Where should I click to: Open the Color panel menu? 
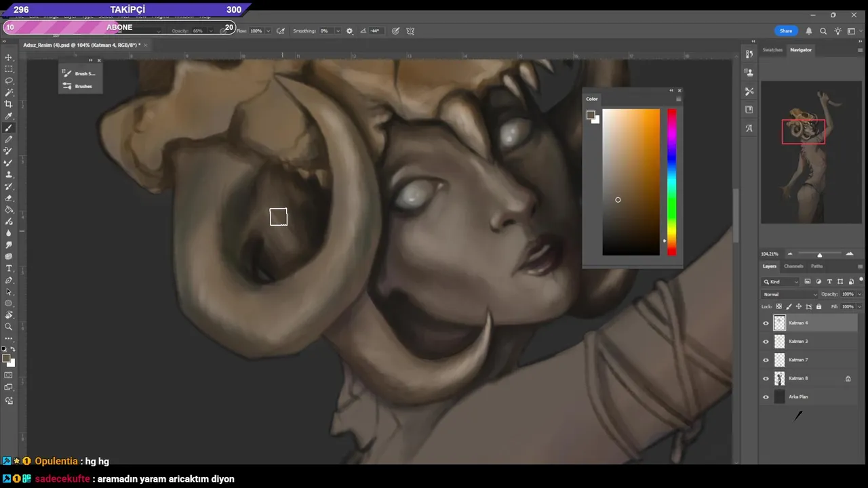tap(678, 99)
